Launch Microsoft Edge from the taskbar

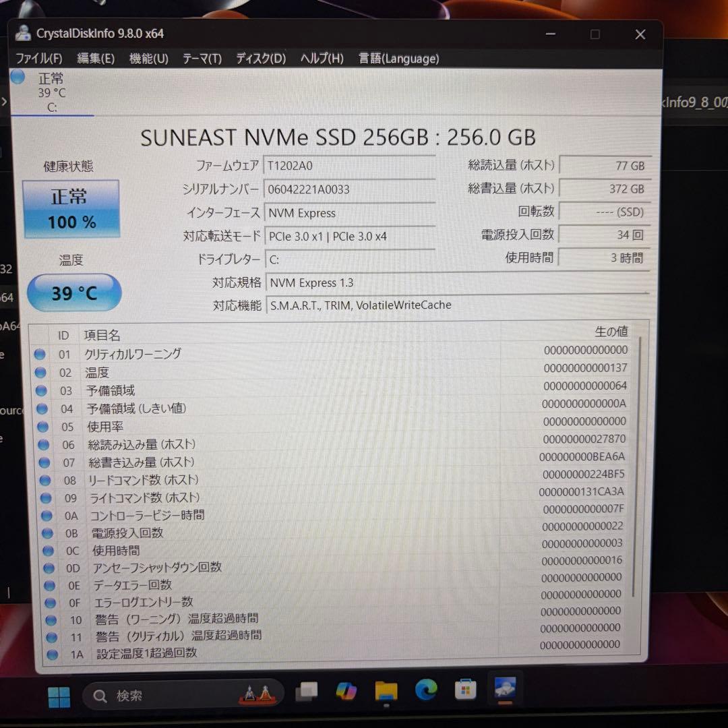tap(425, 690)
